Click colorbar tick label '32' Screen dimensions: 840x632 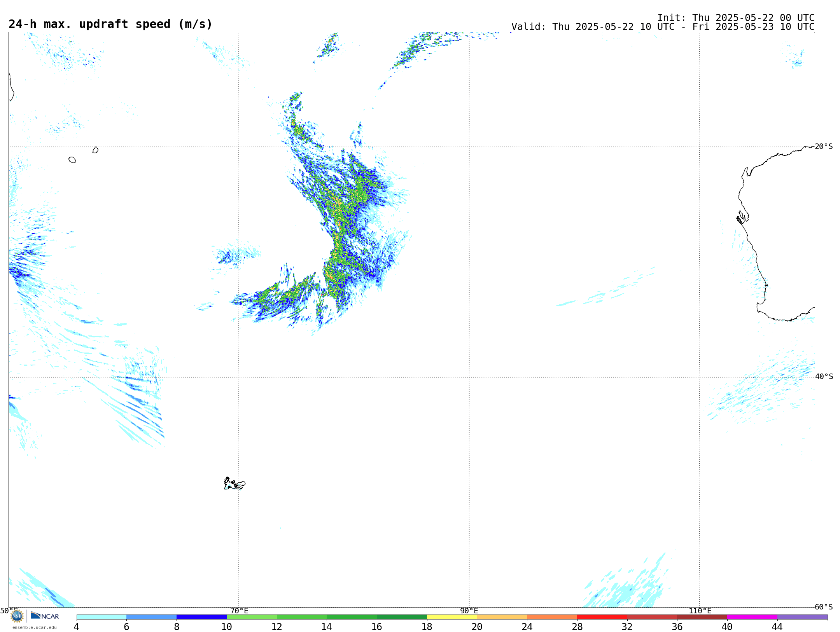[627, 627]
